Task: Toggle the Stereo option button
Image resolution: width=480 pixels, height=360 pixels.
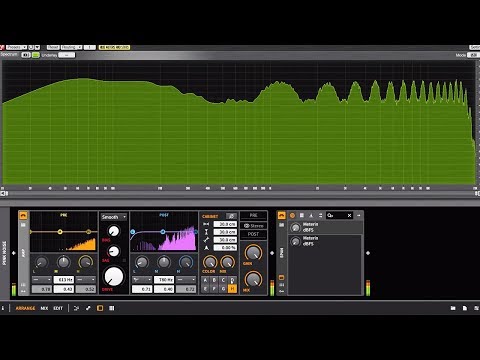Action: tap(253, 226)
